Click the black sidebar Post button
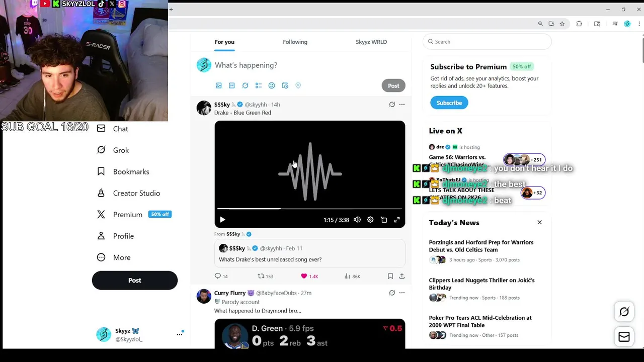 [x=135, y=281]
